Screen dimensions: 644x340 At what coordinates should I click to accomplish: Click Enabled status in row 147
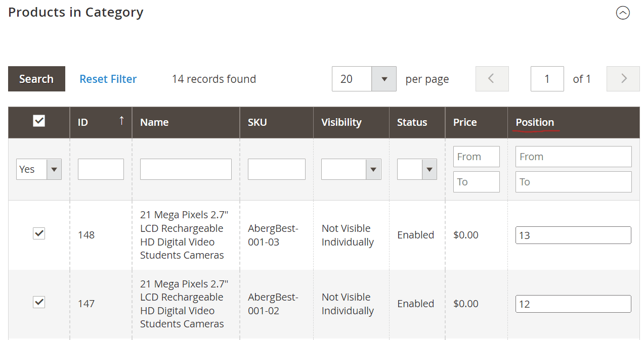tap(416, 304)
